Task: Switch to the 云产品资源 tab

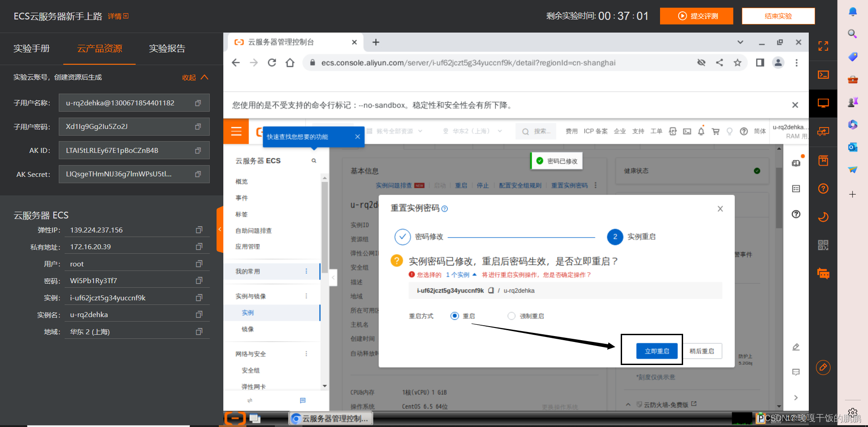Action: 99,48
